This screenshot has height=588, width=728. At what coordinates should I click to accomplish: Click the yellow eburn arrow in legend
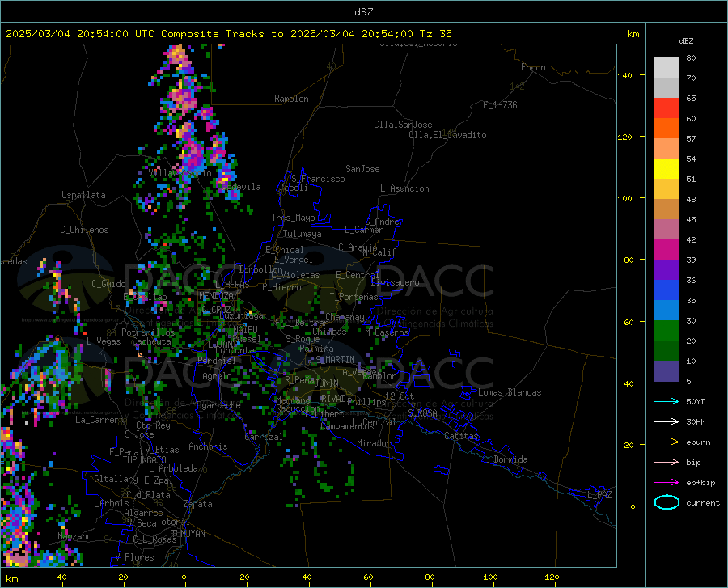[x=667, y=442]
